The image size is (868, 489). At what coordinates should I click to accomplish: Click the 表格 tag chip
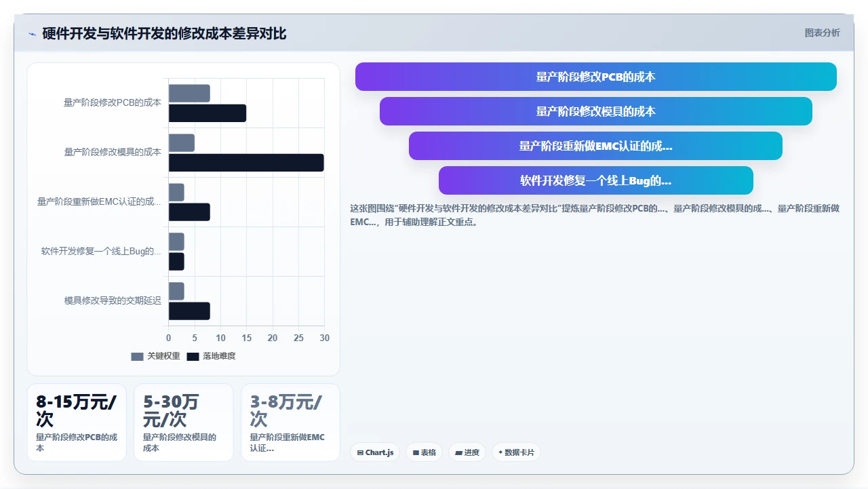coord(424,452)
